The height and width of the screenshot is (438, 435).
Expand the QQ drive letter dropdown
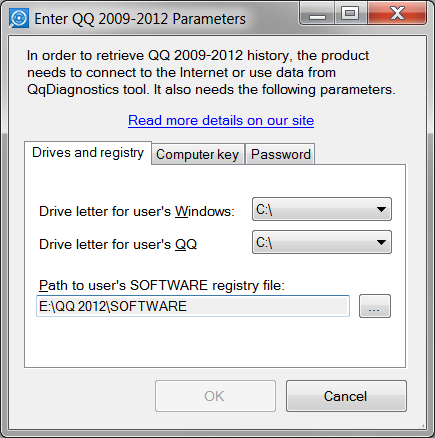[322, 242]
